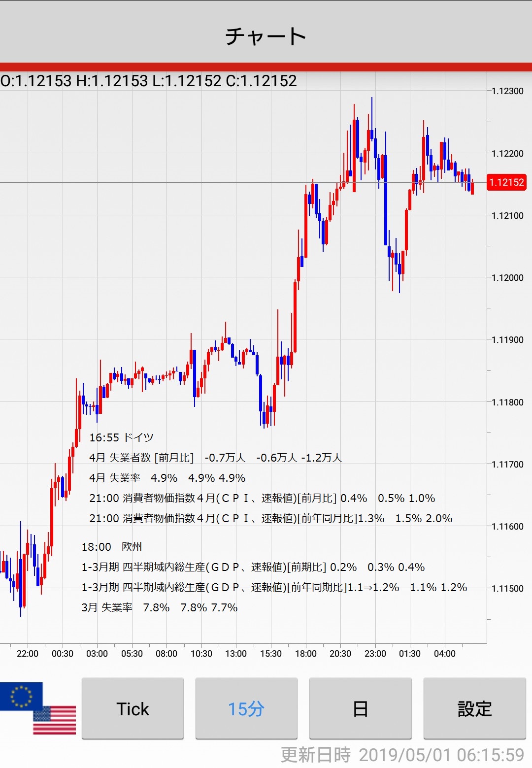The width and height of the screenshot is (532, 768).
Task: Tap the 更新日時 update timestamp
Action: (402, 755)
